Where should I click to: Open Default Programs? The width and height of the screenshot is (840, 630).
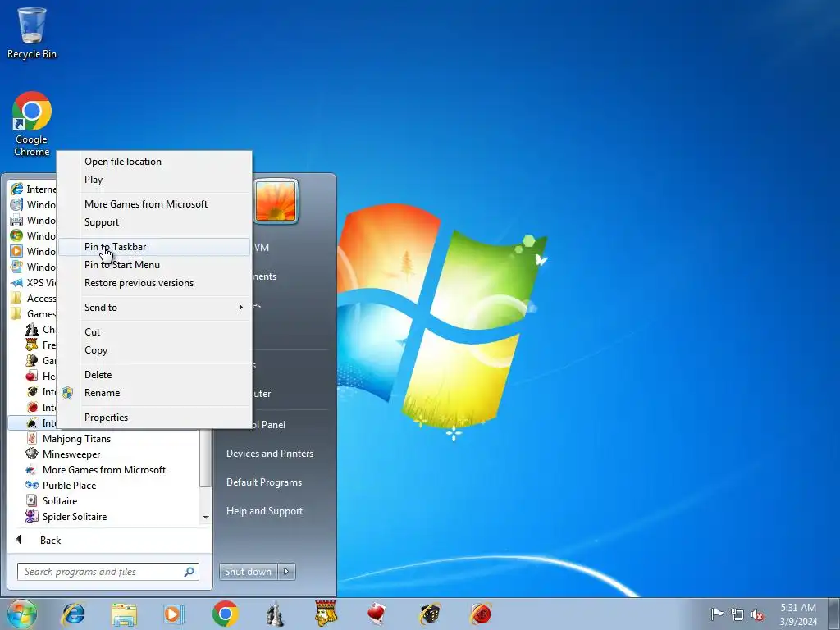(264, 482)
